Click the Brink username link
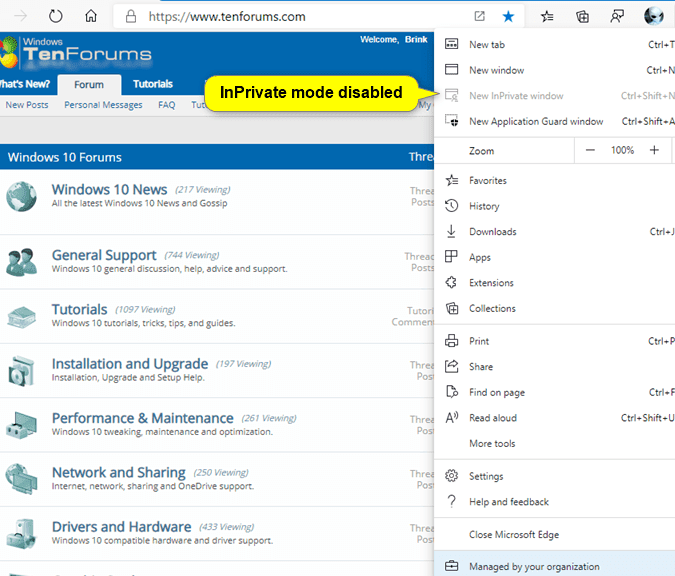The height and width of the screenshot is (576, 675). pos(416,39)
